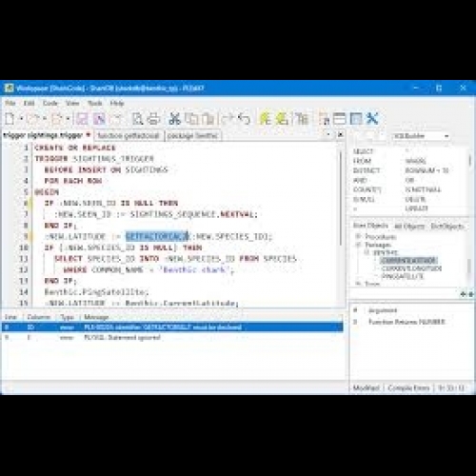Click the editor vertical scrollbar
This screenshot has height=476, width=476.
[341, 198]
